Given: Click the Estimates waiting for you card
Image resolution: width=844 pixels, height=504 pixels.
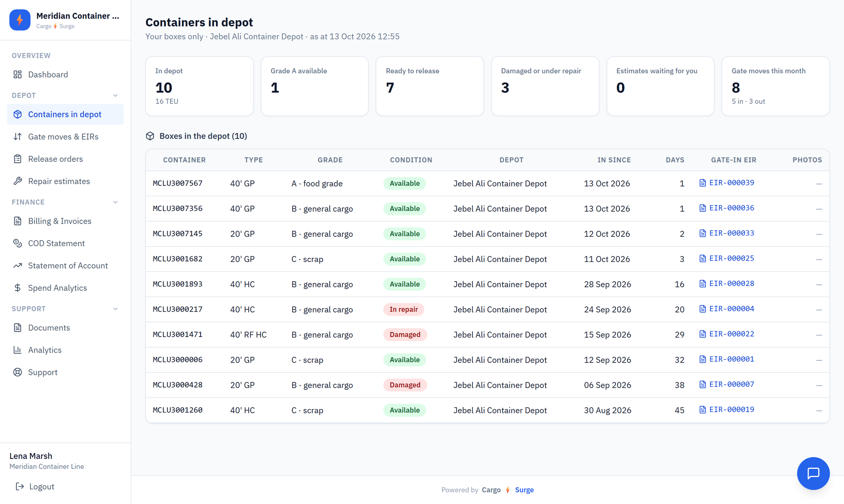Looking at the screenshot, I should [x=660, y=86].
